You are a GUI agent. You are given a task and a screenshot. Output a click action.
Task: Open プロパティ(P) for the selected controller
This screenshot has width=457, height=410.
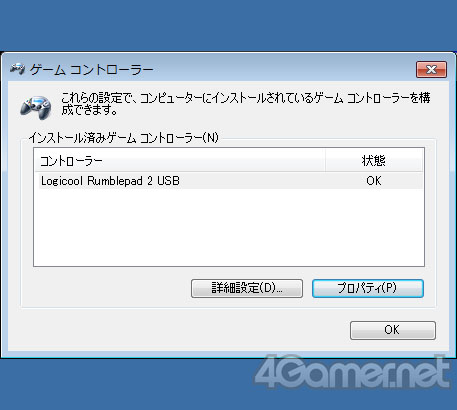[368, 288]
